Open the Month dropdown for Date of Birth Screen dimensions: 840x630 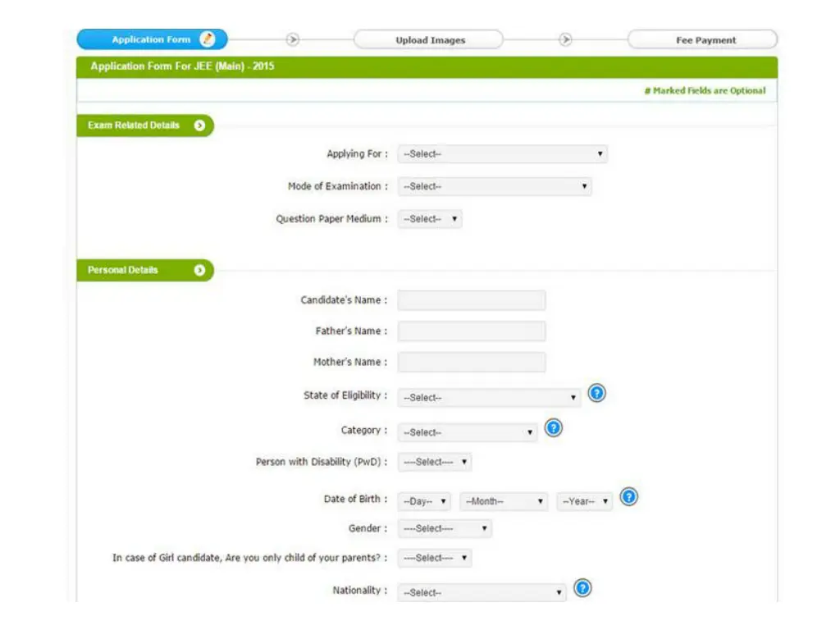click(x=504, y=501)
